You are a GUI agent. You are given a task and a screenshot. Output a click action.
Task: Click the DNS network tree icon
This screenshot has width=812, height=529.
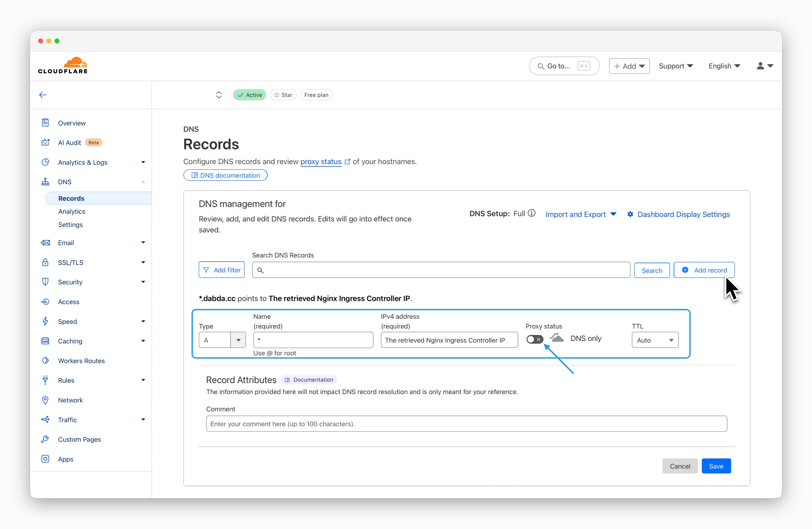coord(45,182)
